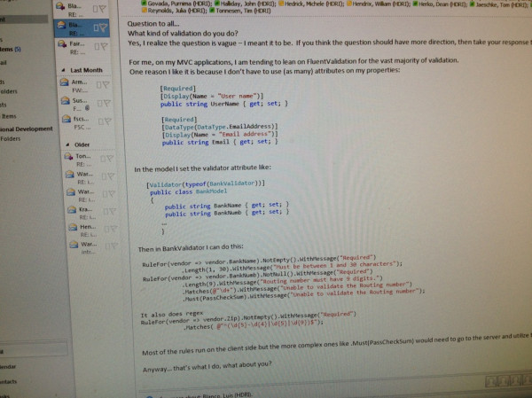Toggle follow-up flag on 'fscs...' message

click(x=108, y=121)
